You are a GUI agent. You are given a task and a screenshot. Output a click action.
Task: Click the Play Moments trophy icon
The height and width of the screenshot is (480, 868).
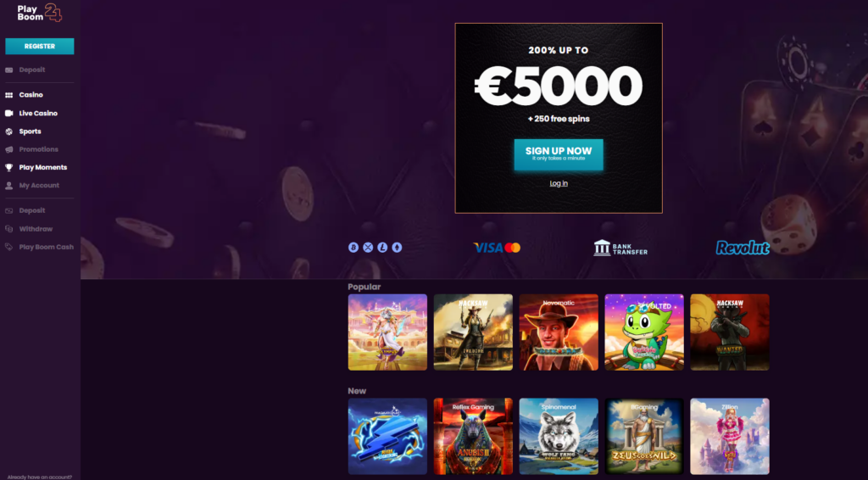[x=8, y=168]
